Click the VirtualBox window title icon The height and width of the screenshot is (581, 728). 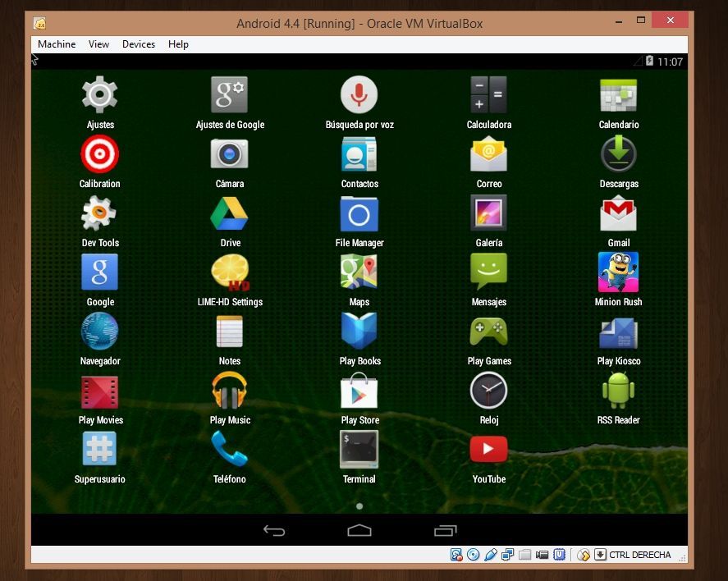pyautogui.click(x=40, y=23)
